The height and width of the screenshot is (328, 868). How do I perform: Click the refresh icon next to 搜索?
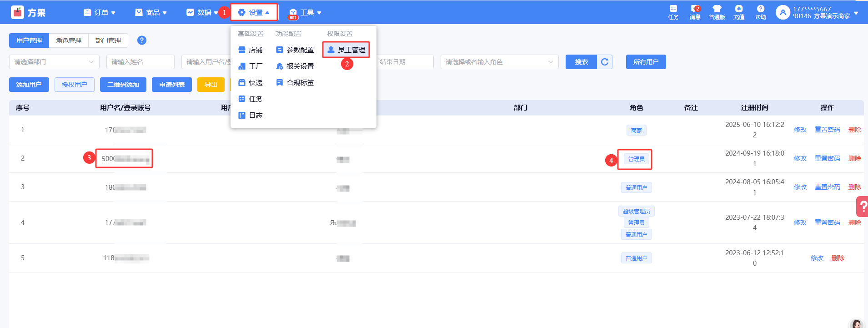pos(605,62)
